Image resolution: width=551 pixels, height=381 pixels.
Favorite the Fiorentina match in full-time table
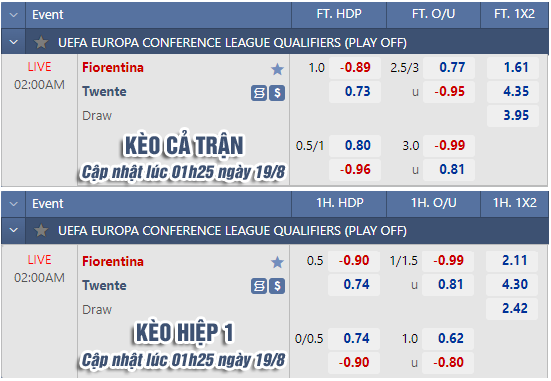(277, 69)
